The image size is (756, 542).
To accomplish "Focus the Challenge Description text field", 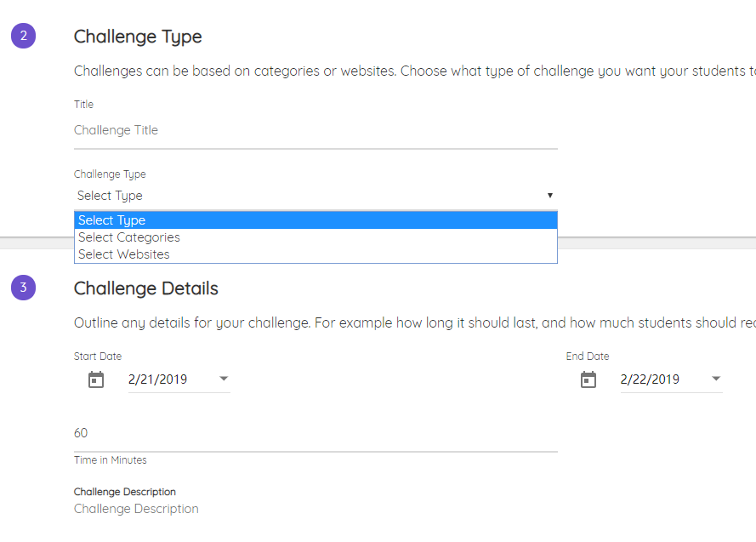I will click(x=315, y=509).
